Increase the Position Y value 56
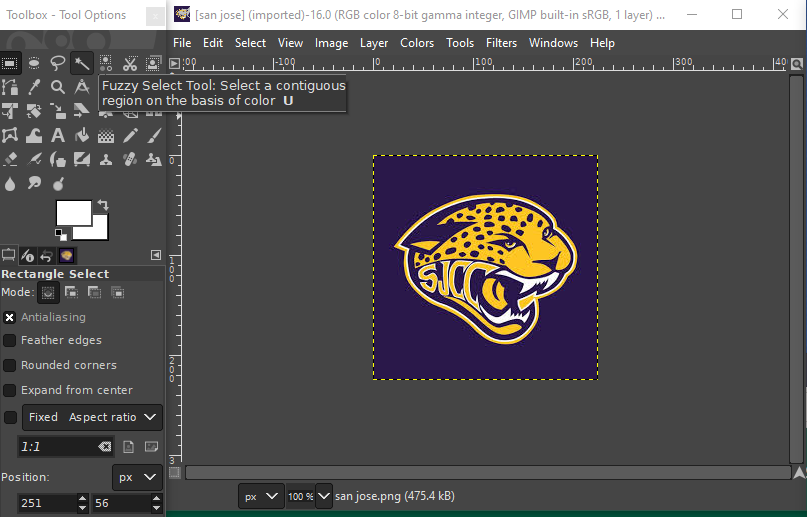Image resolution: width=807 pixels, height=517 pixels. (x=156, y=498)
